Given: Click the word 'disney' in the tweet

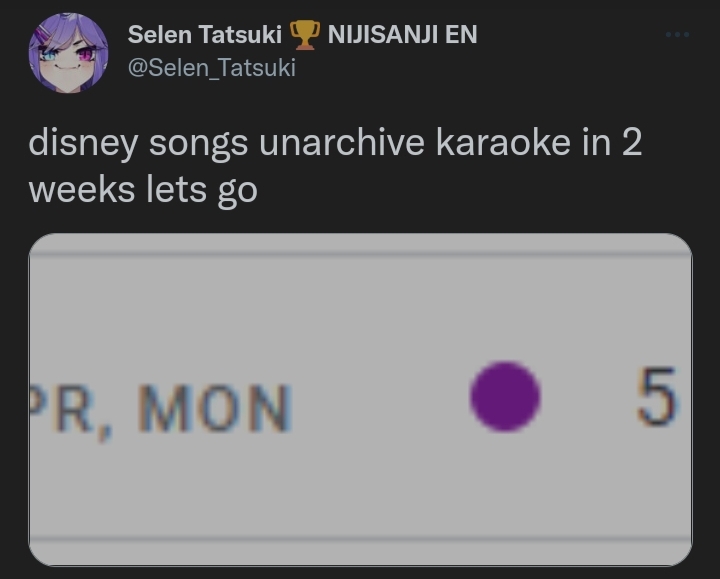Looking at the screenshot, I should click(x=83, y=143).
